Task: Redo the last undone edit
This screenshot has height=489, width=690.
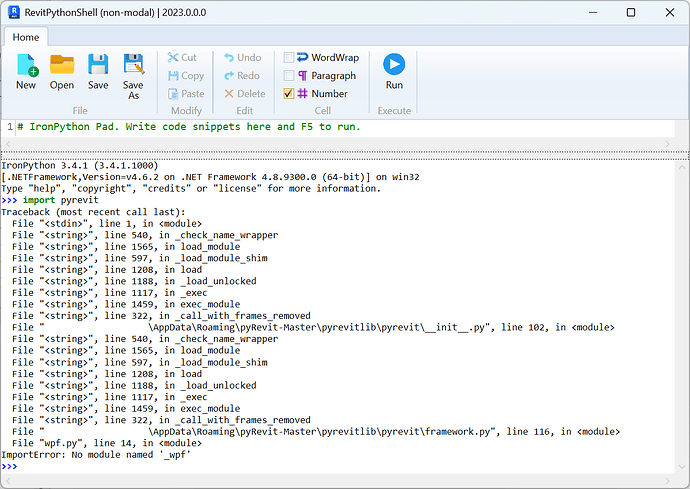Action: click(242, 76)
